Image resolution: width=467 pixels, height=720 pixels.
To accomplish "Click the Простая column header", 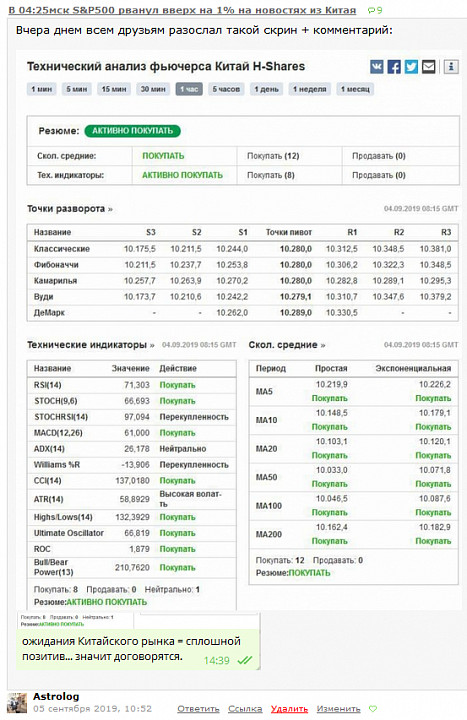I will pyautogui.click(x=331, y=368).
